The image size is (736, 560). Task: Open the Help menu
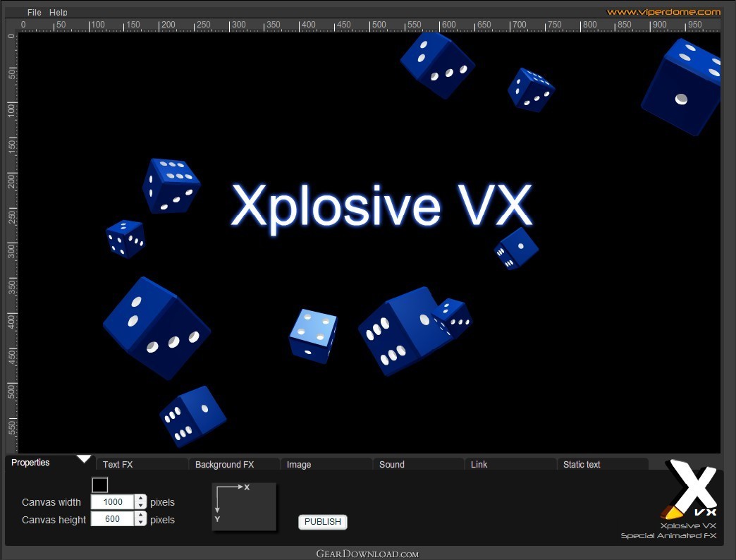59,12
